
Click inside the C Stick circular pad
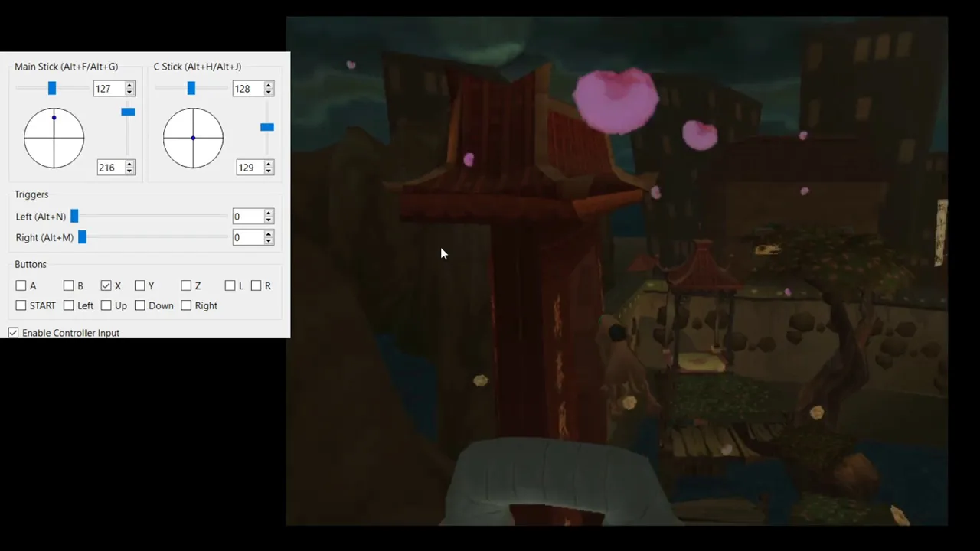click(x=193, y=138)
